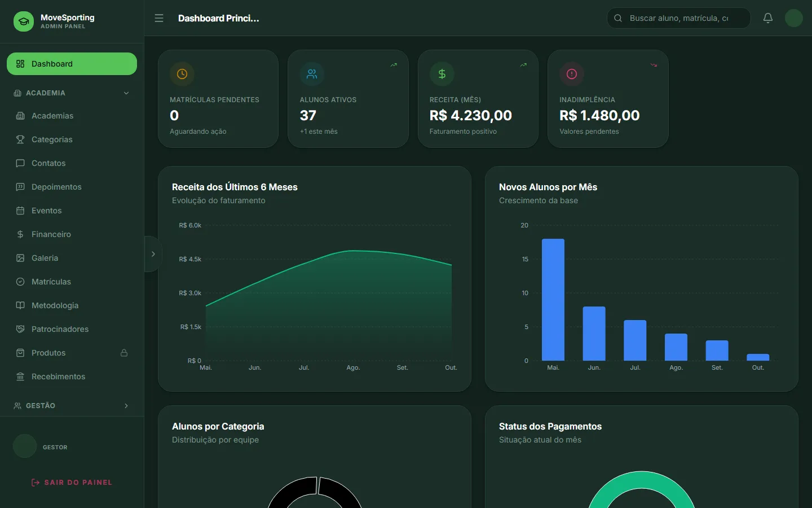This screenshot has width=812, height=508.
Task: Navigate to Recebimentos
Action: click(72, 376)
